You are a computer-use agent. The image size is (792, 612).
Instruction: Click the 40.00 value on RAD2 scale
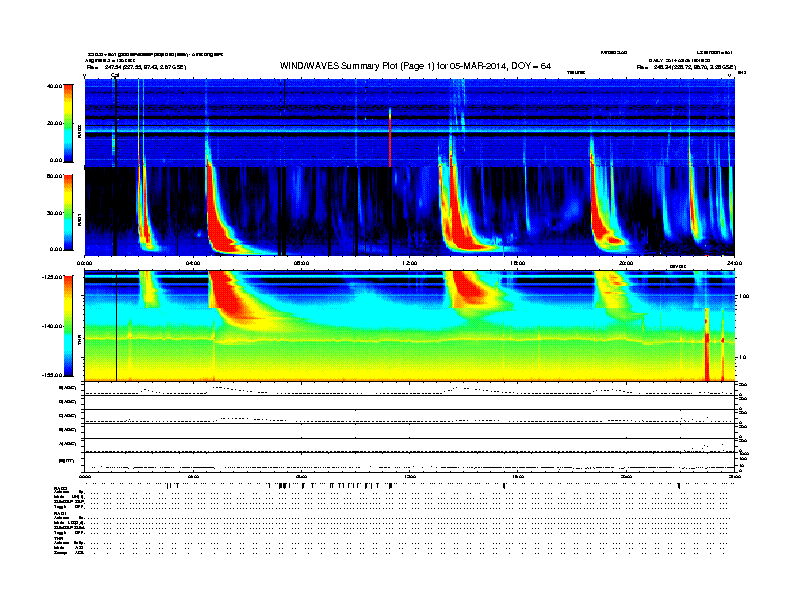(x=54, y=86)
